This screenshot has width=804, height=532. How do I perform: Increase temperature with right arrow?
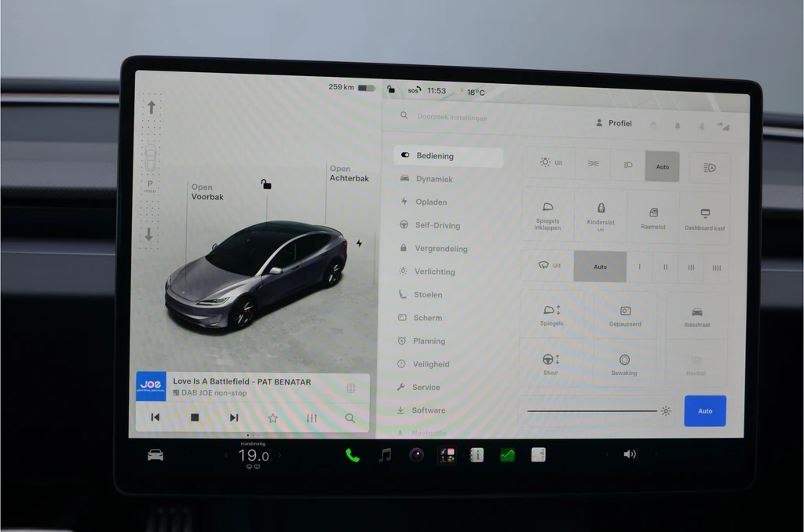280,455
